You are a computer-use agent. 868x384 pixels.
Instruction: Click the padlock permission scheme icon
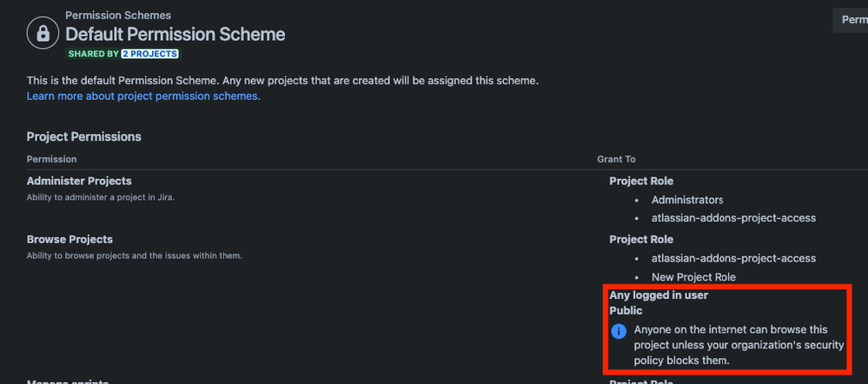point(43,33)
